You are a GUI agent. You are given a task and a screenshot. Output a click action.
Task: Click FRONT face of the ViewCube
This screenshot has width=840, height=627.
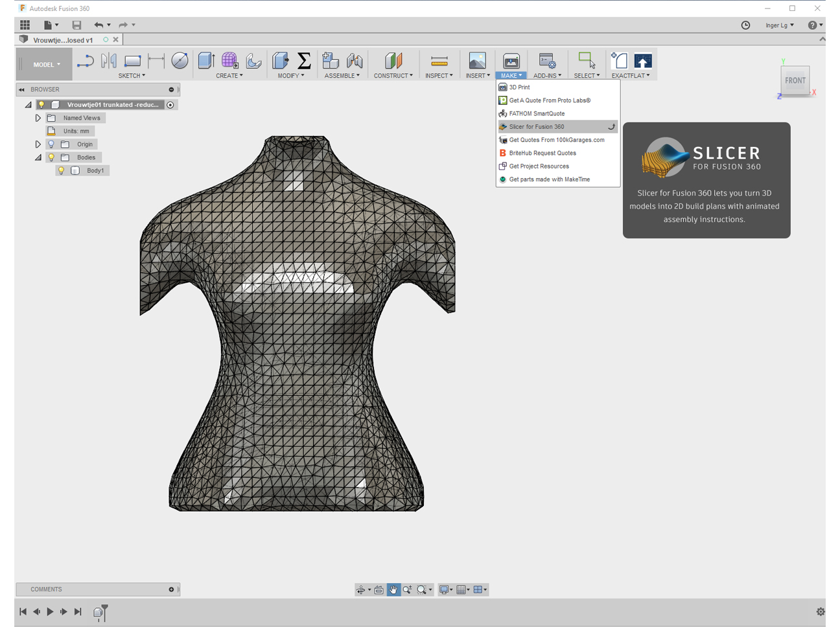click(795, 81)
